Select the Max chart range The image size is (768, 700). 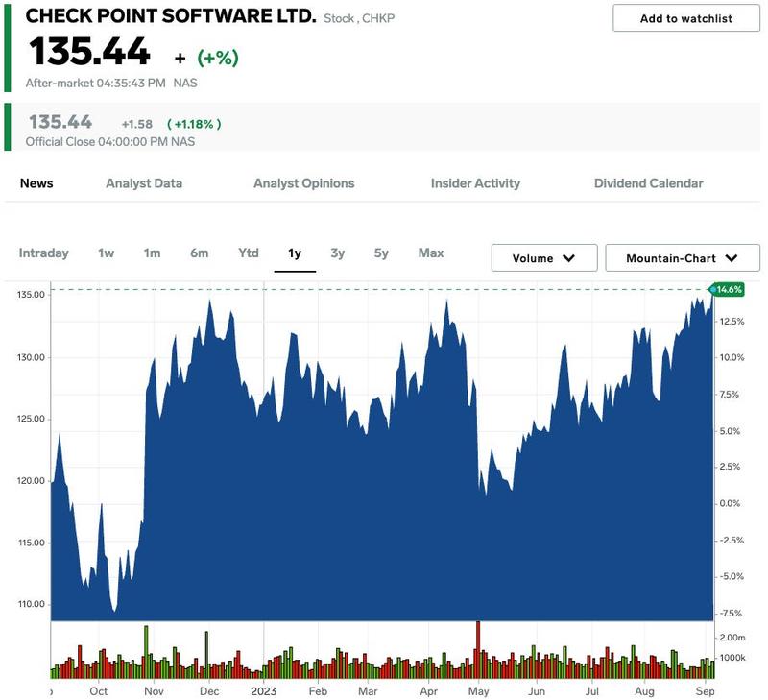[430, 253]
